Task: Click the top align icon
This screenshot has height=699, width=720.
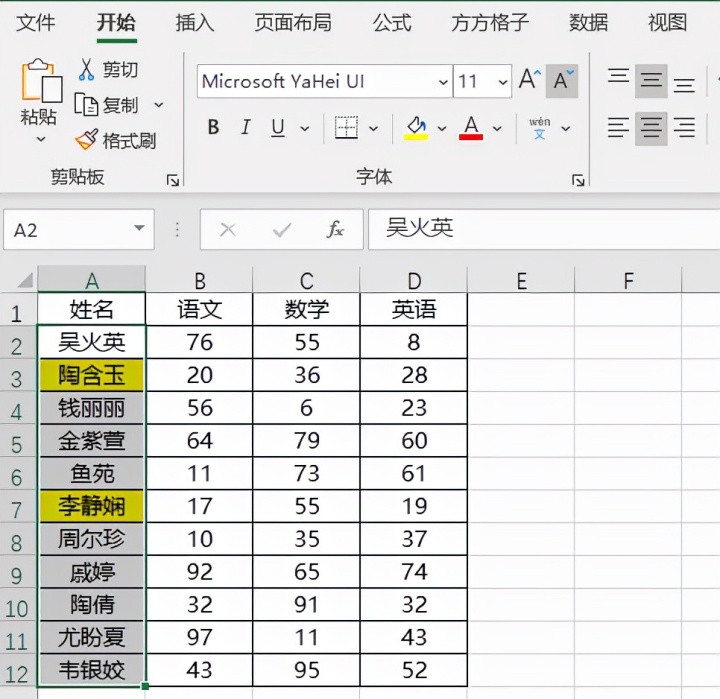Action: [618, 76]
